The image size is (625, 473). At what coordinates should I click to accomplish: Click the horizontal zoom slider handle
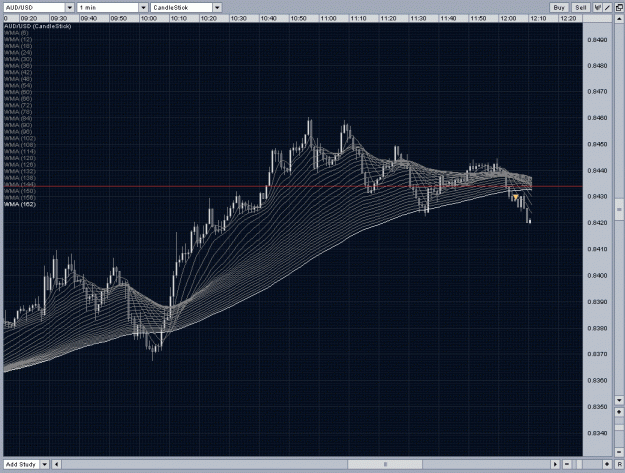click(580, 464)
